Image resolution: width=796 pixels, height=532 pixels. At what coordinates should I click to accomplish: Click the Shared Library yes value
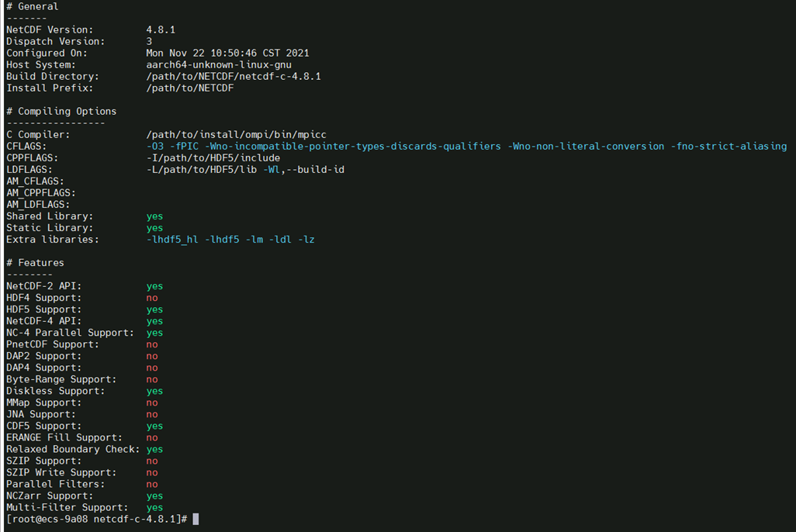[155, 216]
